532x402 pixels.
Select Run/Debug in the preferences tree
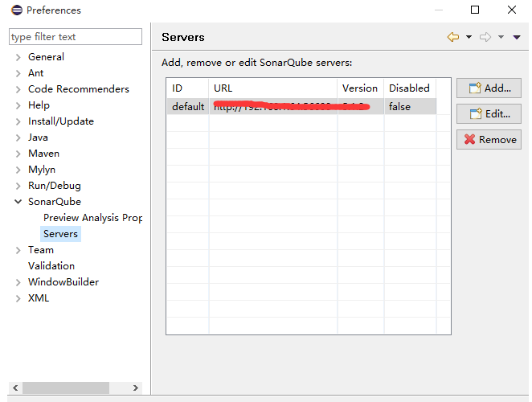pos(55,186)
